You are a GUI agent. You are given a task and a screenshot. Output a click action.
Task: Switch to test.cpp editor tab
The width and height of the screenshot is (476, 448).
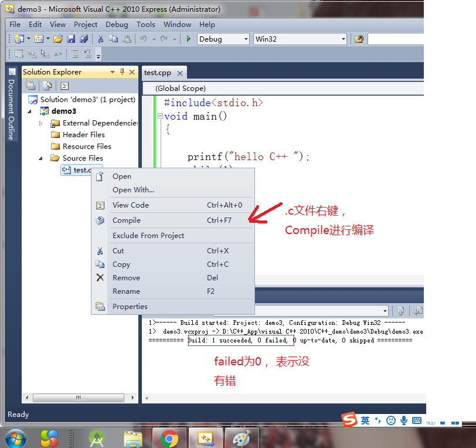point(158,73)
